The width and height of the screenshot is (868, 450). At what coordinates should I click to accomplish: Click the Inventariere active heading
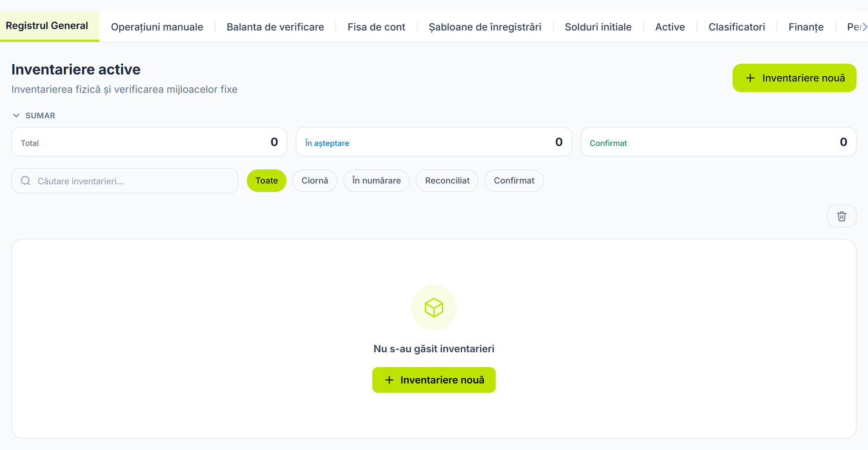76,69
